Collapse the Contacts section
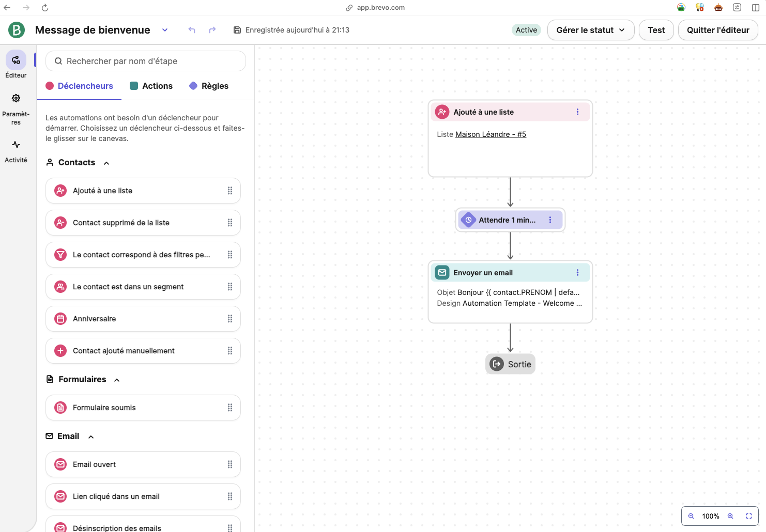This screenshot has height=532, width=766. pos(106,163)
